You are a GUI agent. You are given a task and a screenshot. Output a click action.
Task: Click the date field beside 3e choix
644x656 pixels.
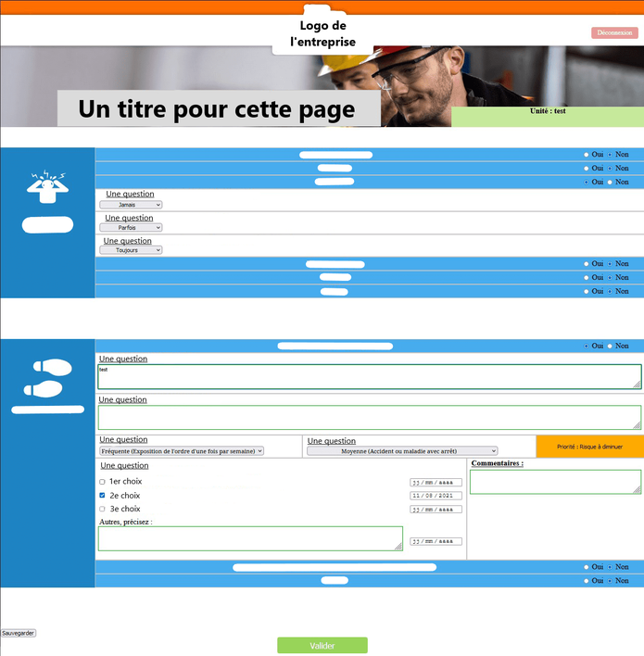pyautogui.click(x=436, y=510)
